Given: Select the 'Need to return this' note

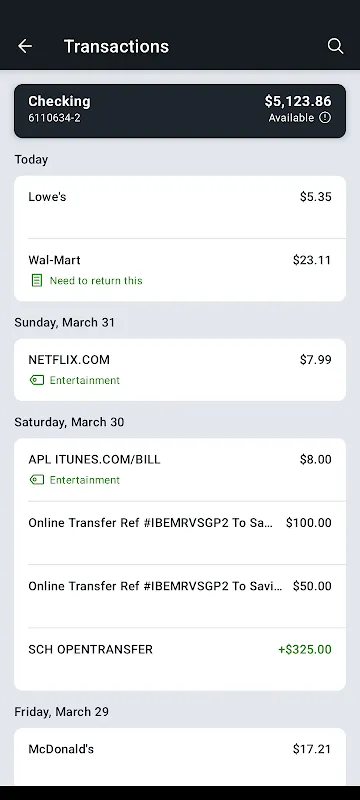Looking at the screenshot, I should tap(96, 281).
